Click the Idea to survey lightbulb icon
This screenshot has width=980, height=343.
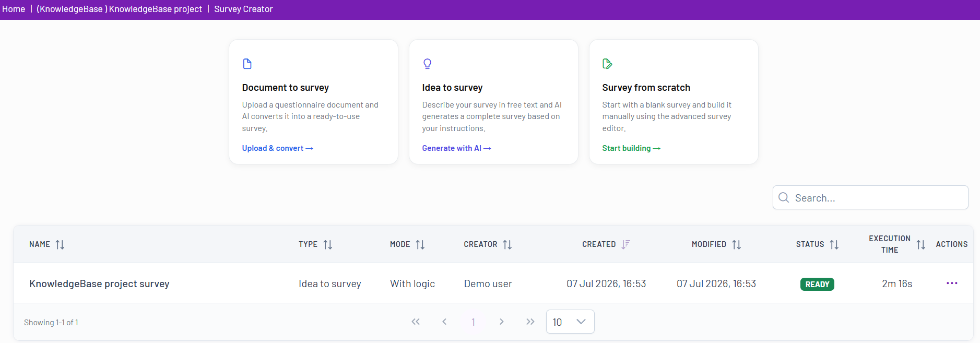(427, 64)
